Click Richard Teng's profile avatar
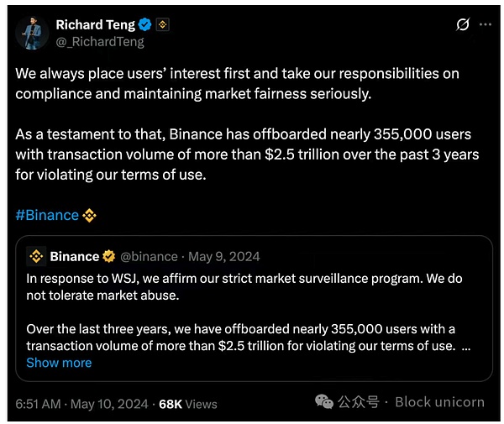Screen dimensions: 504x424 (x=32, y=33)
